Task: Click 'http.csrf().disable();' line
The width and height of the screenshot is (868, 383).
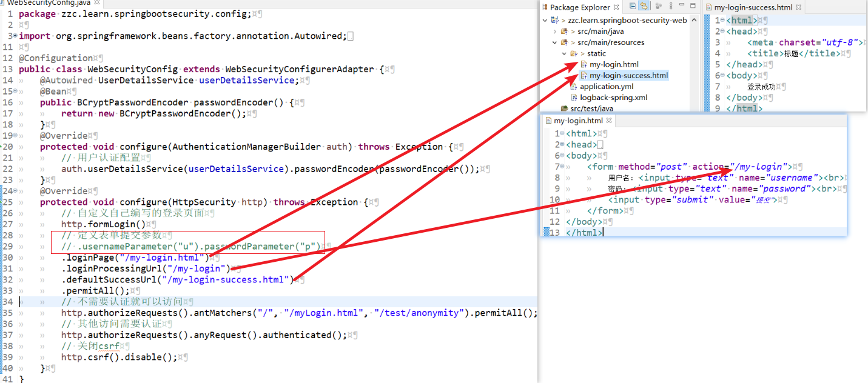Action: click(119, 357)
